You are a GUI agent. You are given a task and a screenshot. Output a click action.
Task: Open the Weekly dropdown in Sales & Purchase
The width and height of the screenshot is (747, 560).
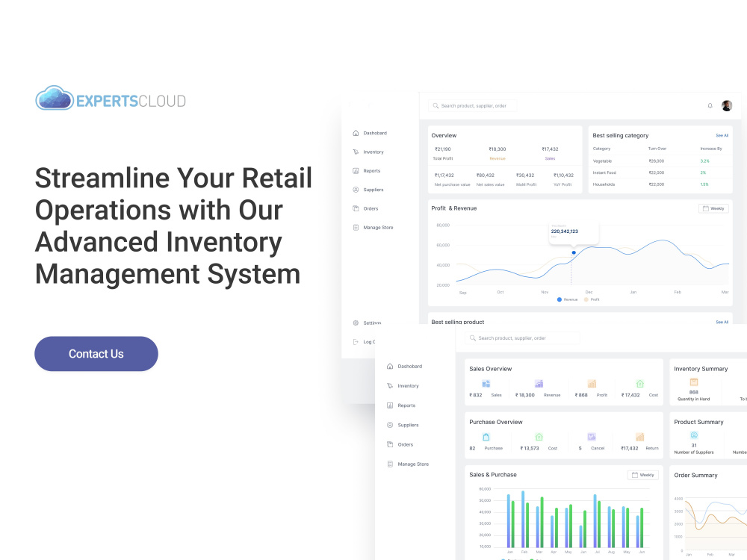643,475
